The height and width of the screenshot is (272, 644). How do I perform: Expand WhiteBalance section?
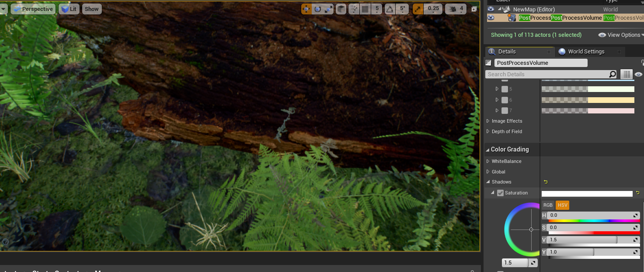(x=488, y=161)
